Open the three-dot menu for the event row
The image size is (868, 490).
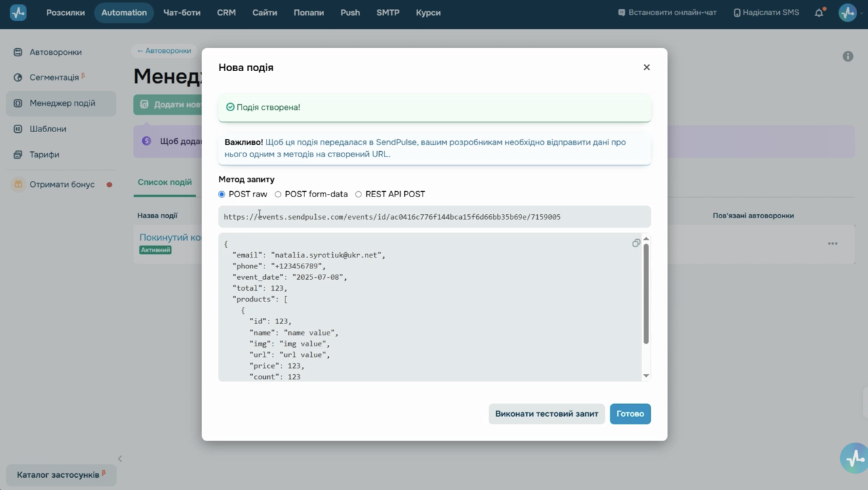(x=833, y=243)
